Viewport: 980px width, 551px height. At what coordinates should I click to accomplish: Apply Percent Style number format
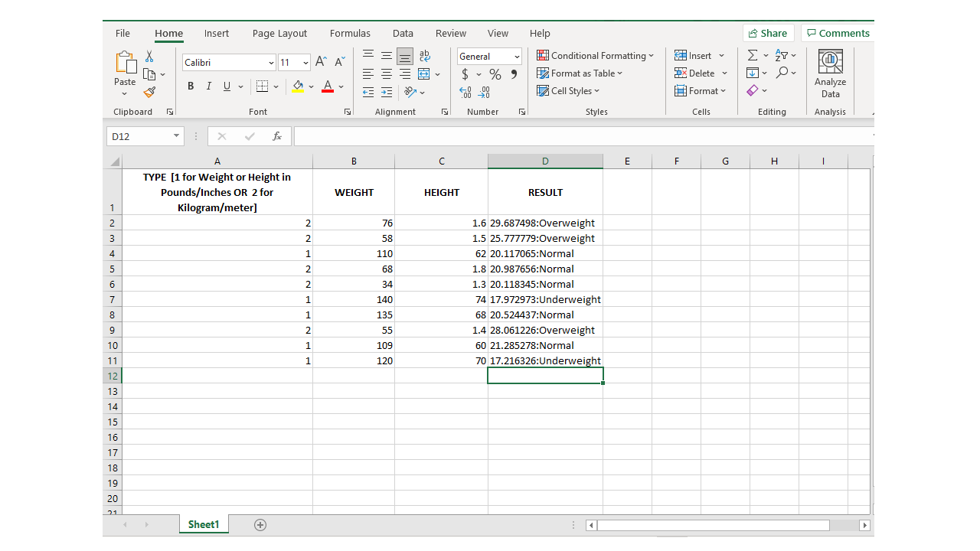(x=495, y=74)
